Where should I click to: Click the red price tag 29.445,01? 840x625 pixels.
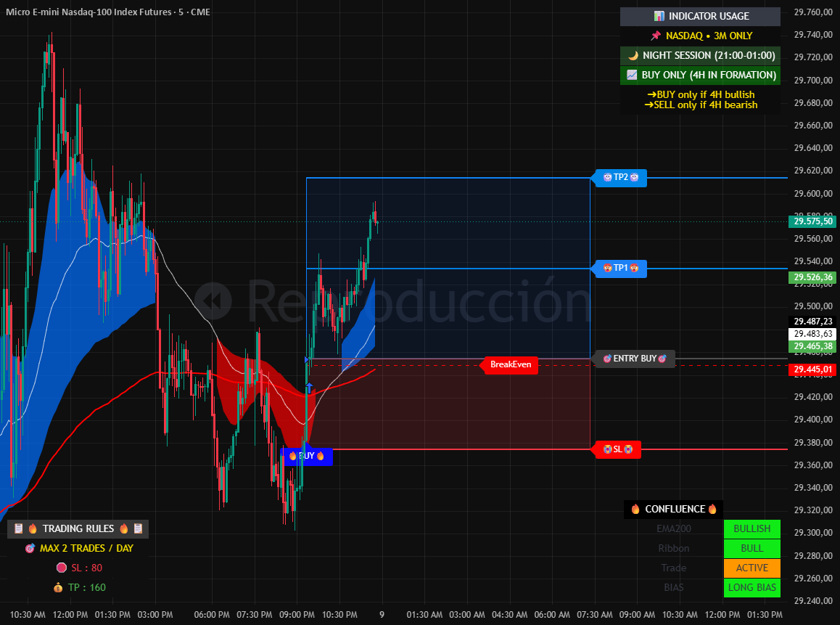812,369
